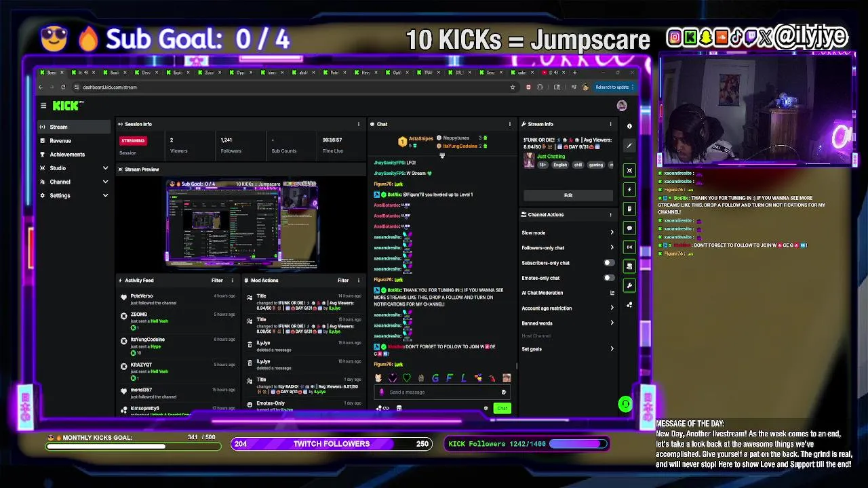Image resolution: width=868 pixels, height=488 pixels.
Task: Click the green headset support button
Action: (625, 404)
